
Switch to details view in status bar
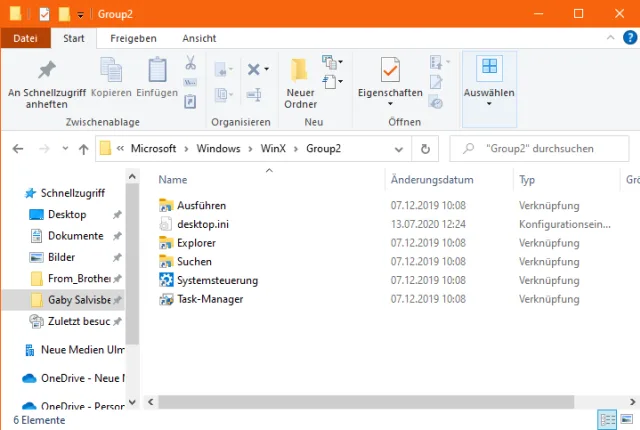tap(607, 419)
